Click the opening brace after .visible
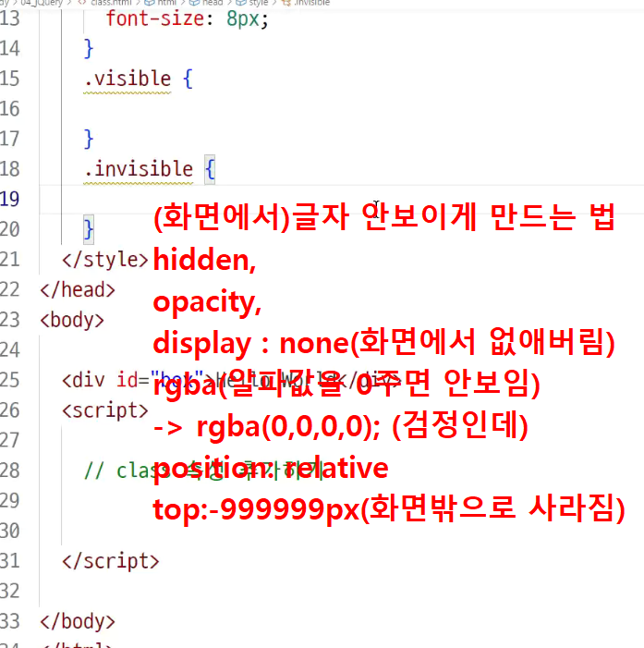This screenshot has width=644, height=648. [x=188, y=79]
